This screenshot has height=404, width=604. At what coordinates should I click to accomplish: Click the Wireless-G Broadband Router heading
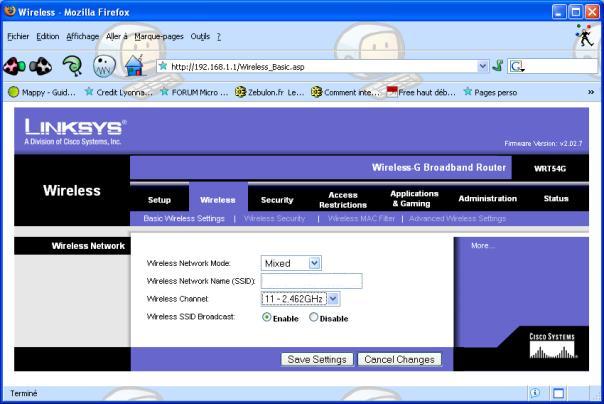tap(439, 167)
